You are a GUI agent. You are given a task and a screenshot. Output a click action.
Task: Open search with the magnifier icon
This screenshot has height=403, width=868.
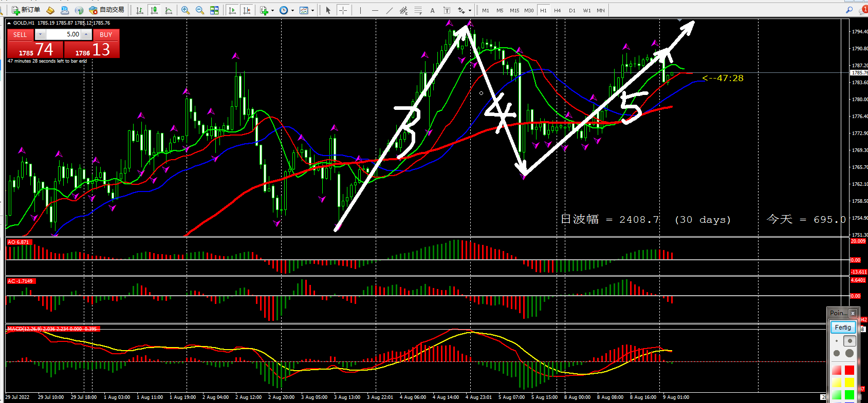(x=849, y=10)
